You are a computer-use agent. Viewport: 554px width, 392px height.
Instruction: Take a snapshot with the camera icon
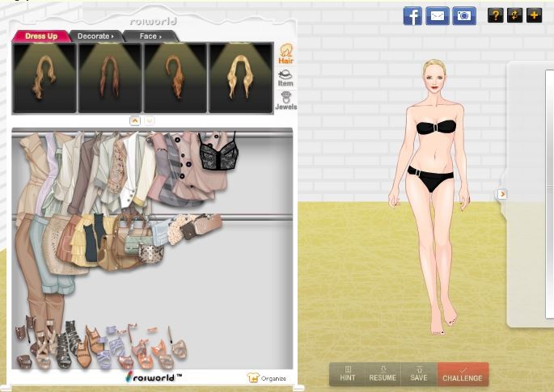(463, 15)
